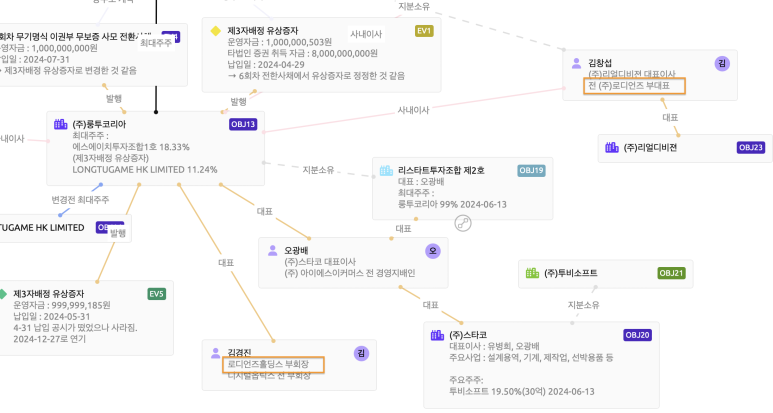
Task: Click 6회차 전환사채에서 유상증자로 정정한 것 같음 note
Action: [316, 76]
